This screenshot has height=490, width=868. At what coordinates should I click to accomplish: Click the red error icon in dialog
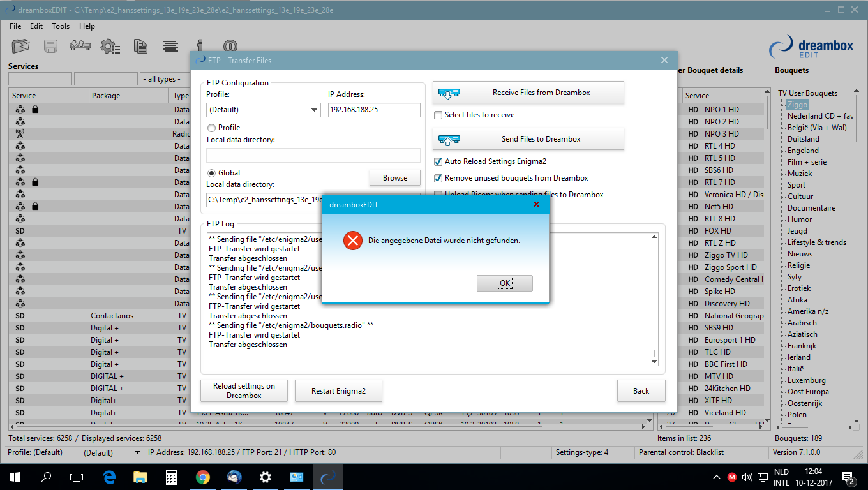pyautogui.click(x=352, y=241)
